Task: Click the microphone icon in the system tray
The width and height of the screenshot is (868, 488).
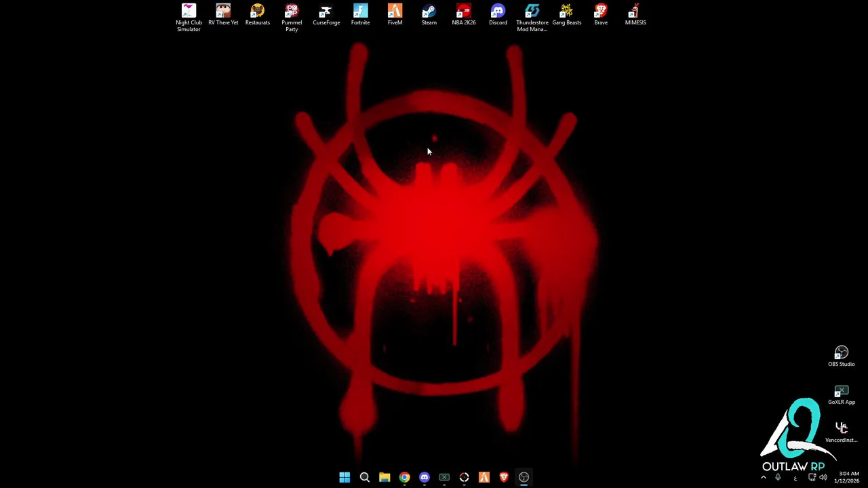Action: pos(778,477)
